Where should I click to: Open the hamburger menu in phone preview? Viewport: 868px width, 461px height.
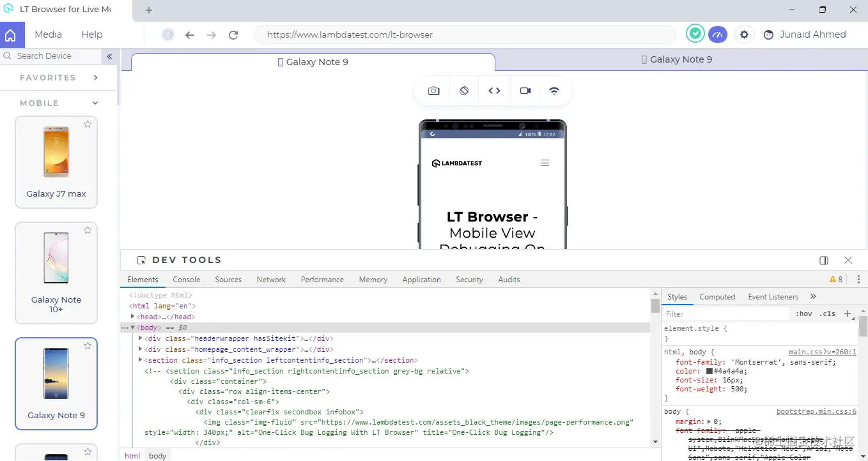tap(545, 163)
